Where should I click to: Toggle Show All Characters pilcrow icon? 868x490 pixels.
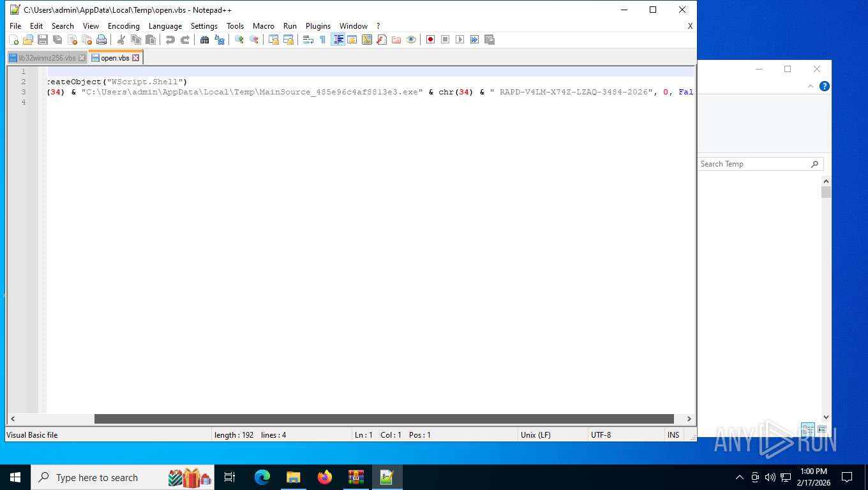[323, 40]
